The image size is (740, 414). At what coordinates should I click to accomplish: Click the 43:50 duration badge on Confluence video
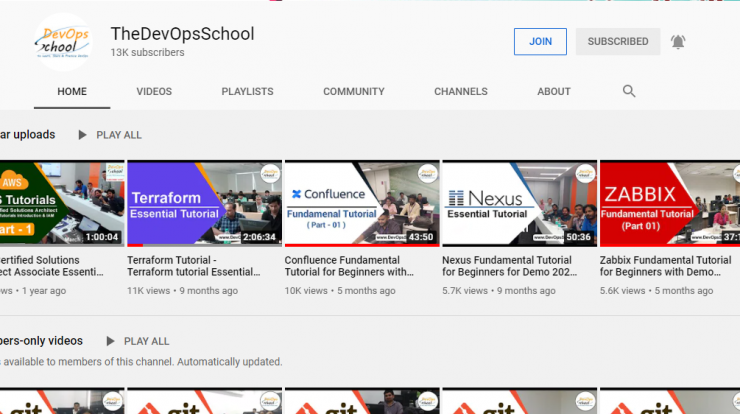click(x=420, y=237)
